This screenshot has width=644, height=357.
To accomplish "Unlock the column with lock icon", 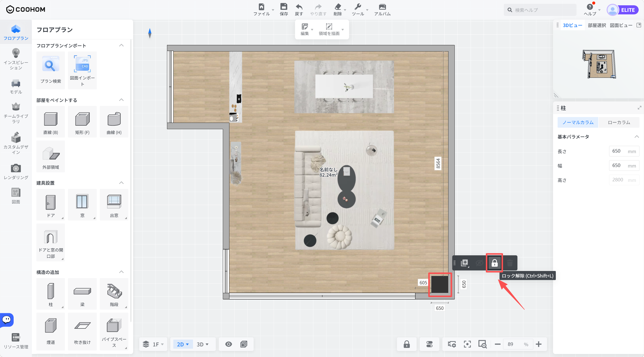I will 494,263.
